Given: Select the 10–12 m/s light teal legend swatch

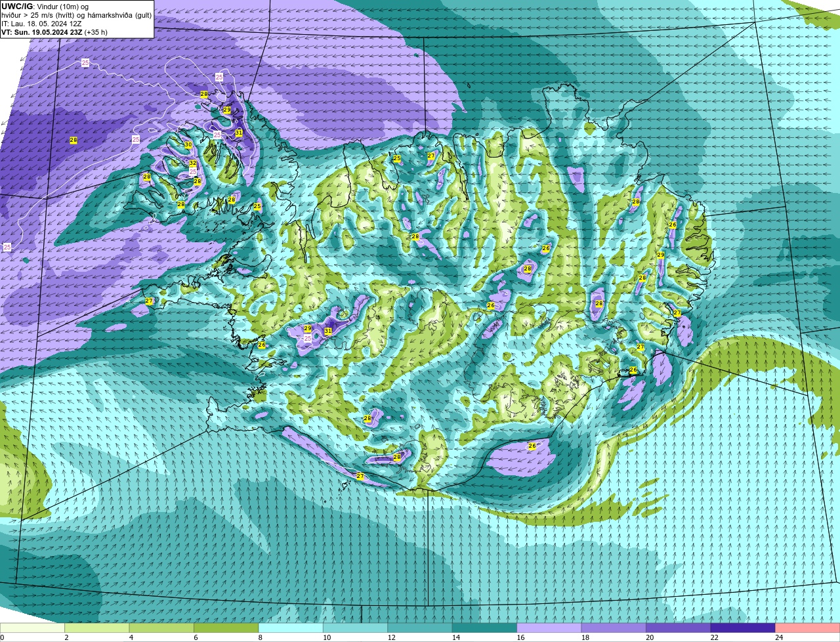Looking at the screenshot, I should click(x=356, y=628).
